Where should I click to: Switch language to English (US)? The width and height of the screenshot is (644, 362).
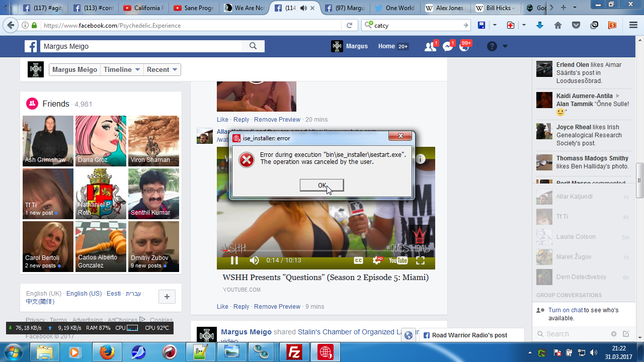(84, 294)
